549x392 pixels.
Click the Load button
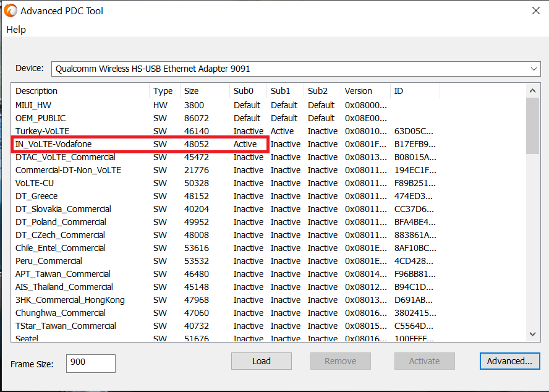click(x=261, y=361)
